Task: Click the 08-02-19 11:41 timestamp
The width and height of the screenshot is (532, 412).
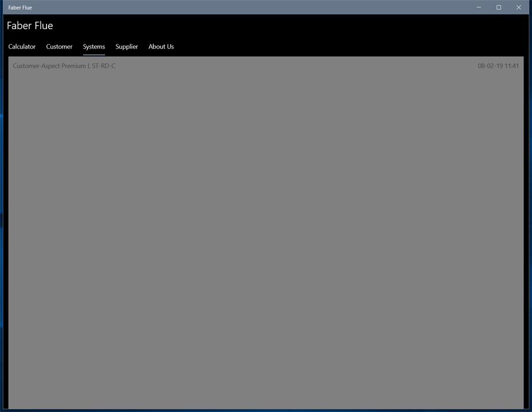Action: [x=498, y=66]
